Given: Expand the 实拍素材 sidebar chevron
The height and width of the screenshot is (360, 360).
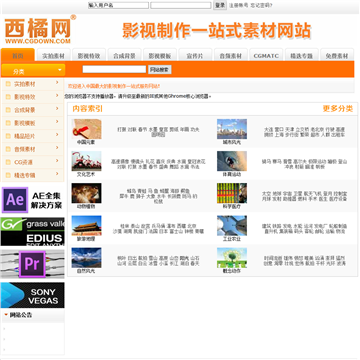Looking at the screenshot, I should click(57, 82).
